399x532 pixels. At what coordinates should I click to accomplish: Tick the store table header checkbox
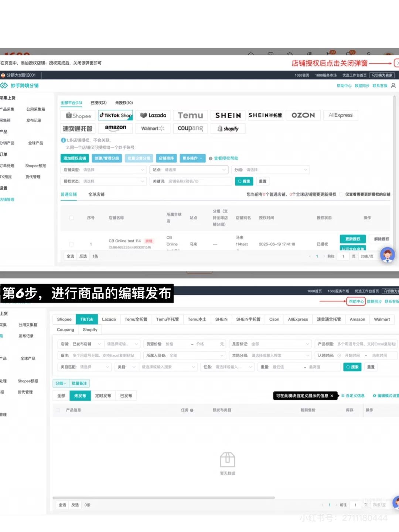(71, 218)
